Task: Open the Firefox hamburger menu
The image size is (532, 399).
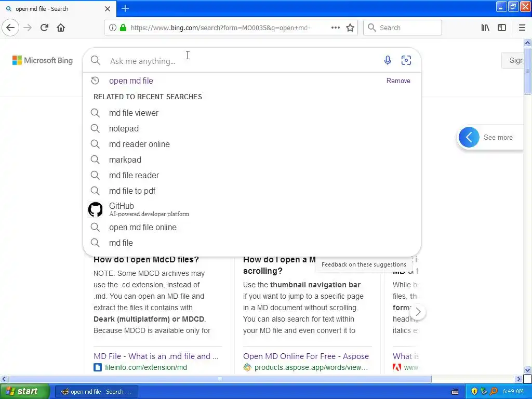Action: point(522,28)
